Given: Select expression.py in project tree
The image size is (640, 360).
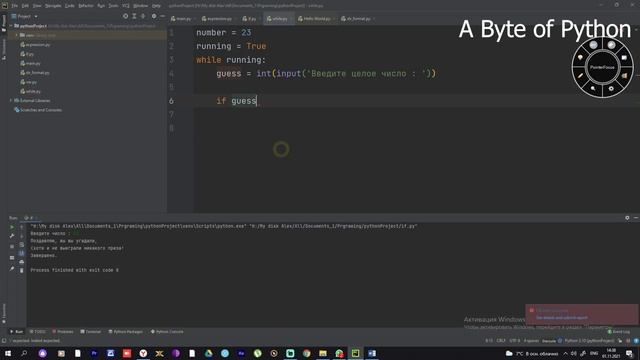Looking at the screenshot, I should (35, 44).
